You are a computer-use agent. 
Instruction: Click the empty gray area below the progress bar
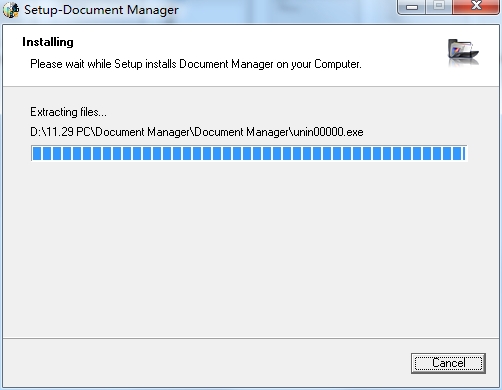(x=250, y=250)
